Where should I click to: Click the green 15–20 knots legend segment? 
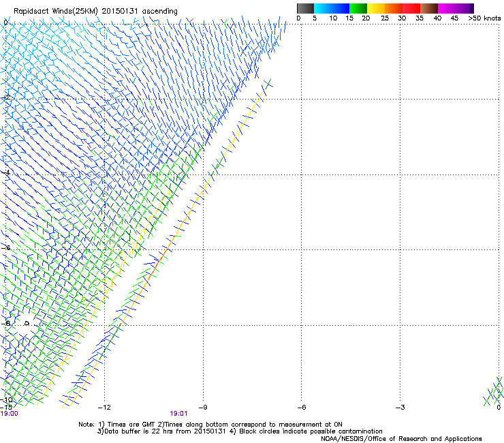coord(358,8)
